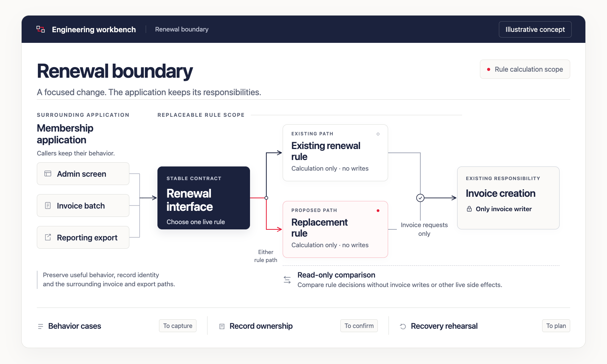Click the SURROUNDING APPLICATION label

pos(83,115)
